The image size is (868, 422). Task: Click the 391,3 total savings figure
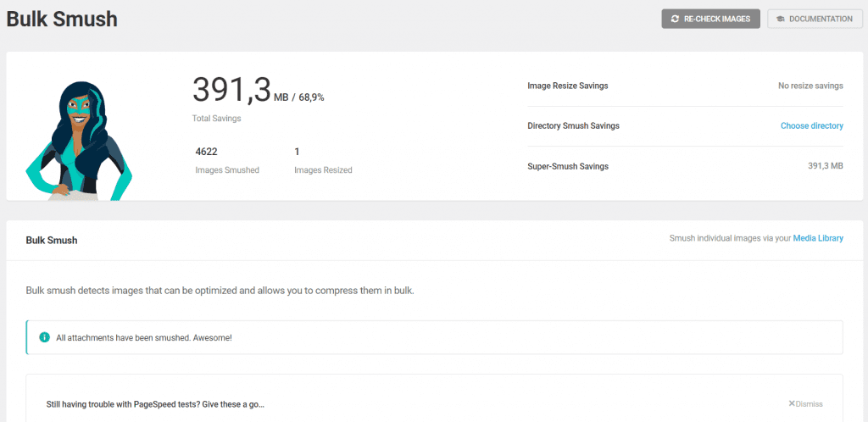pos(231,90)
